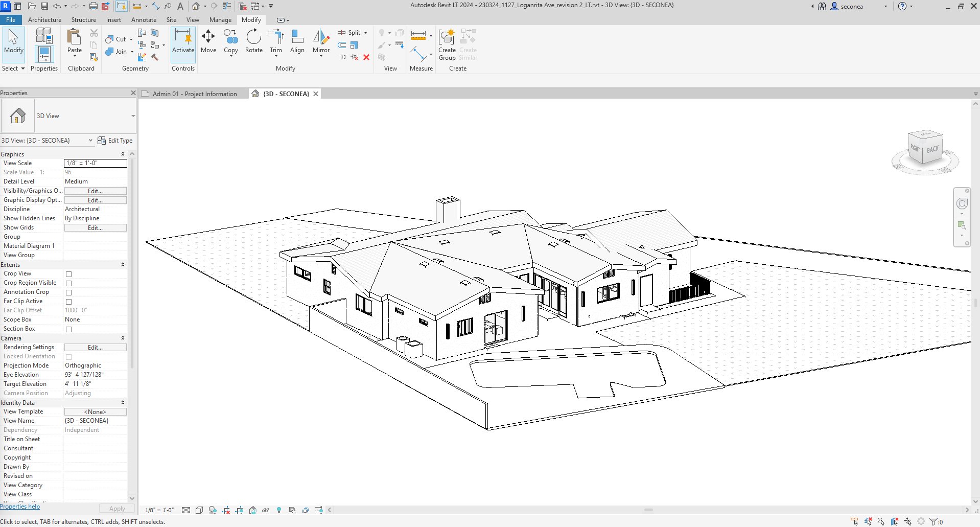Click Edit for Visibility/Graphics Overrides
Image resolution: width=980 pixels, height=527 pixels.
[x=95, y=191]
